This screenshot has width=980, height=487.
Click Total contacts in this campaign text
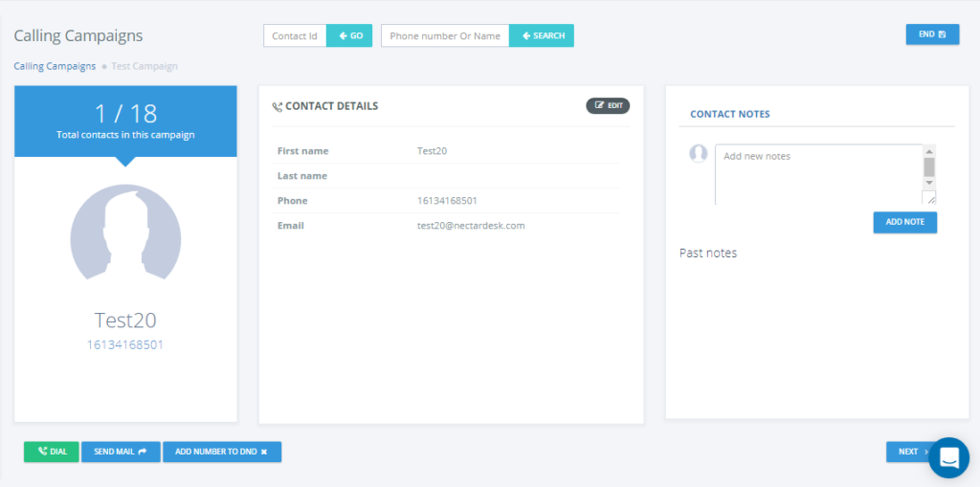(125, 134)
